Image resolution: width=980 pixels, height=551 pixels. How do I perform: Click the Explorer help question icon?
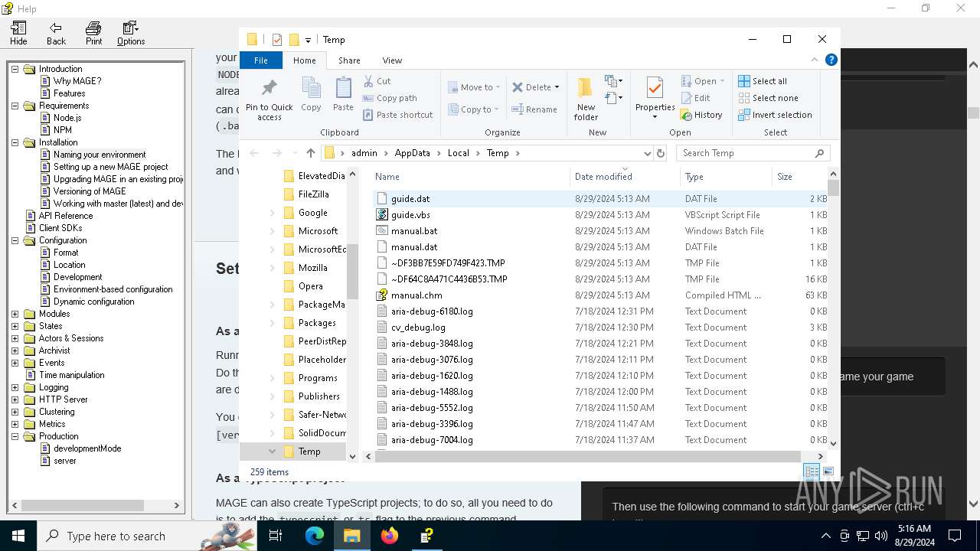(831, 60)
